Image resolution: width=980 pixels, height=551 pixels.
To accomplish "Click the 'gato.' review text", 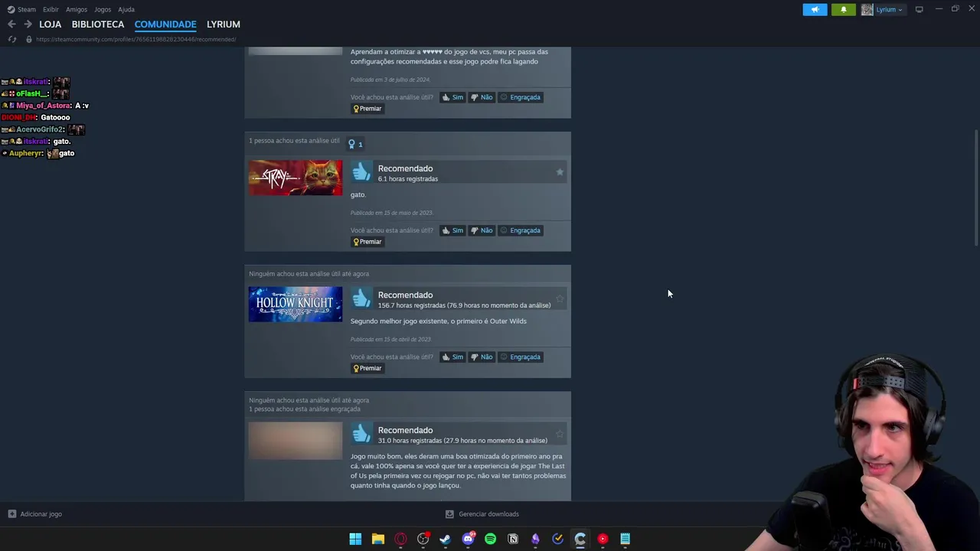I will pos(358,194).
